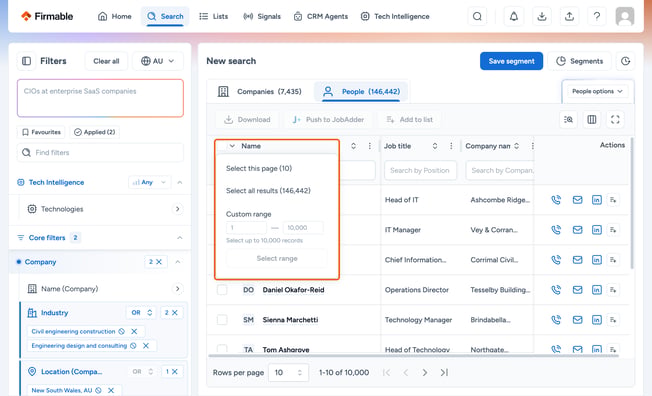
Task: Open the Lists tab
Action: pos(214,17)
